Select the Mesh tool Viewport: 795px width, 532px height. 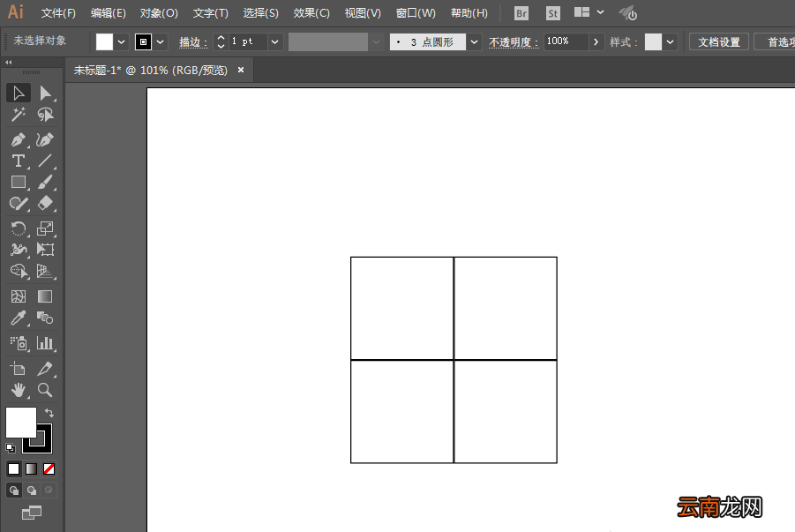[x=19, y=296]
